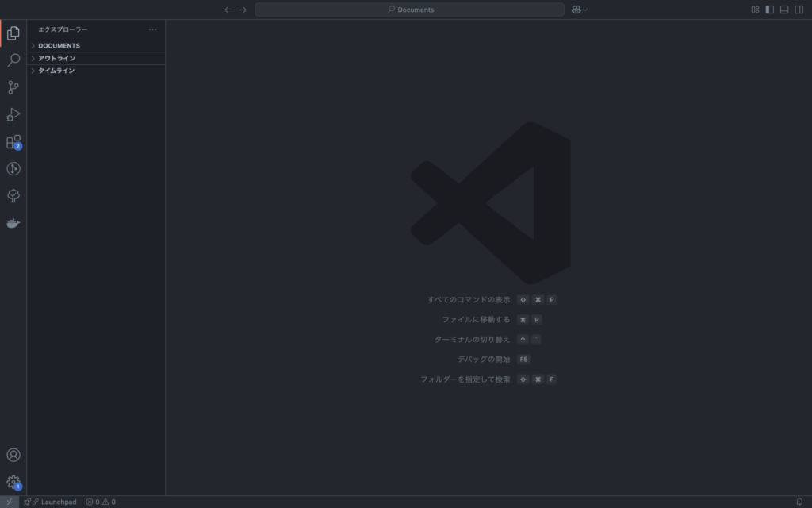Open the Run and Debug view
This screenshot has width=812, height=508.
pos(13,115)
